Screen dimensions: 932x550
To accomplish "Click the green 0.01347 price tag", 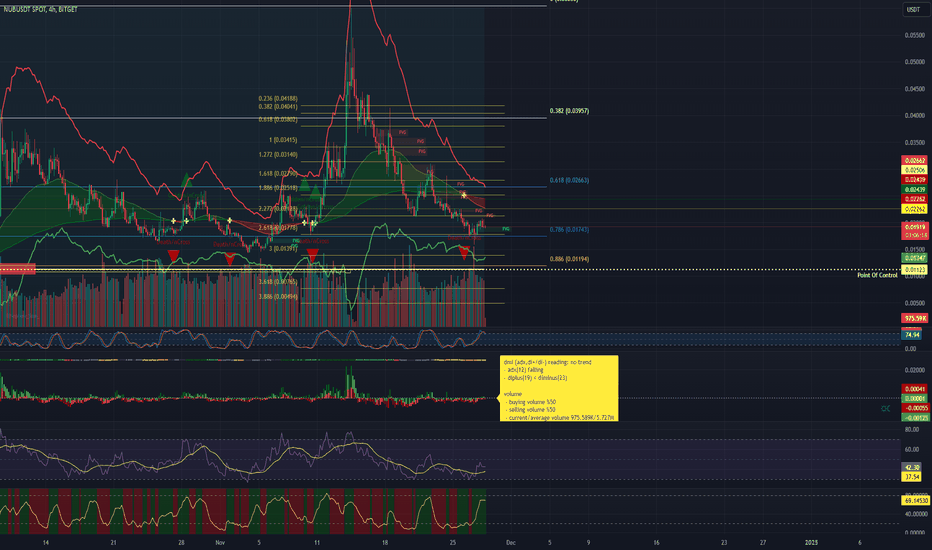I will coord(915,258).
